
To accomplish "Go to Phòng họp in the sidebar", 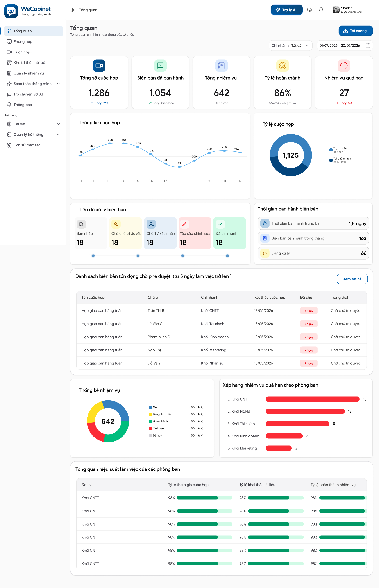I will (x=34, y=42).
